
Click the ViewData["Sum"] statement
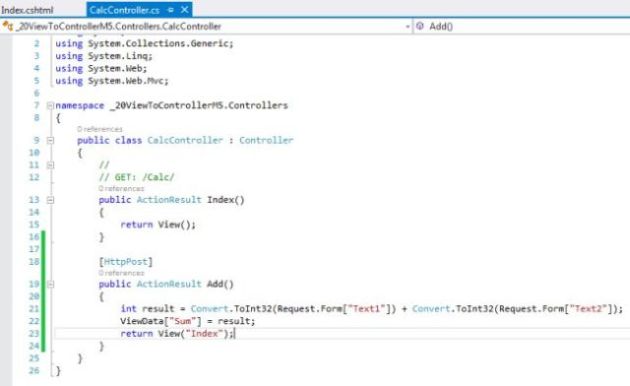[x=188, y=321]
